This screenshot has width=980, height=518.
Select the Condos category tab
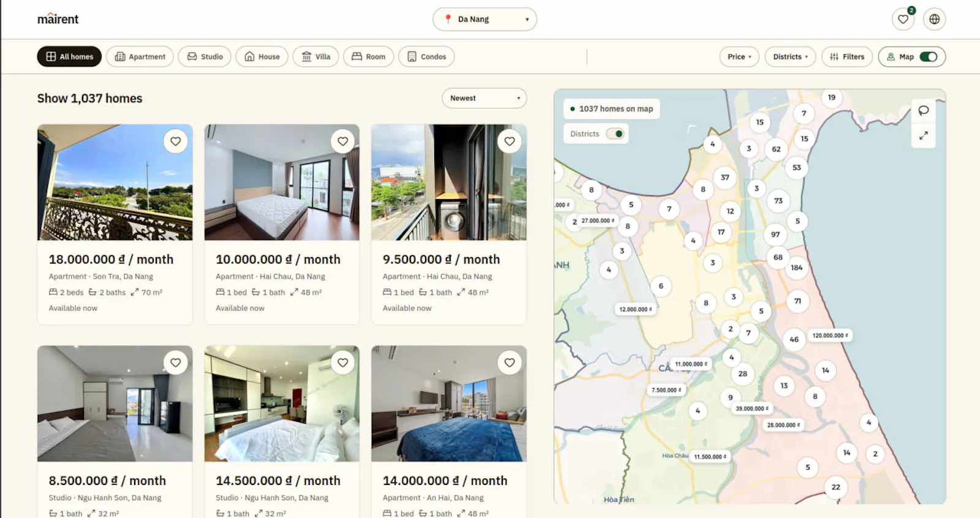pyautogui.click(x=426, y=56)
